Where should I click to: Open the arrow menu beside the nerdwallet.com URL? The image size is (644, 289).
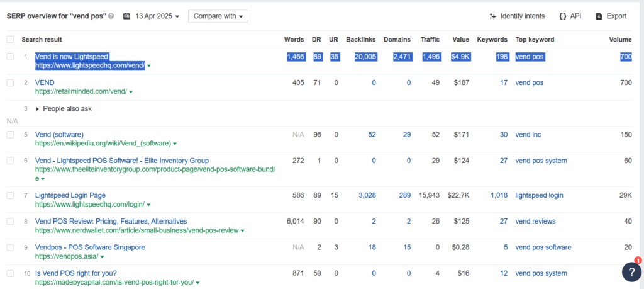click(242, 231)
